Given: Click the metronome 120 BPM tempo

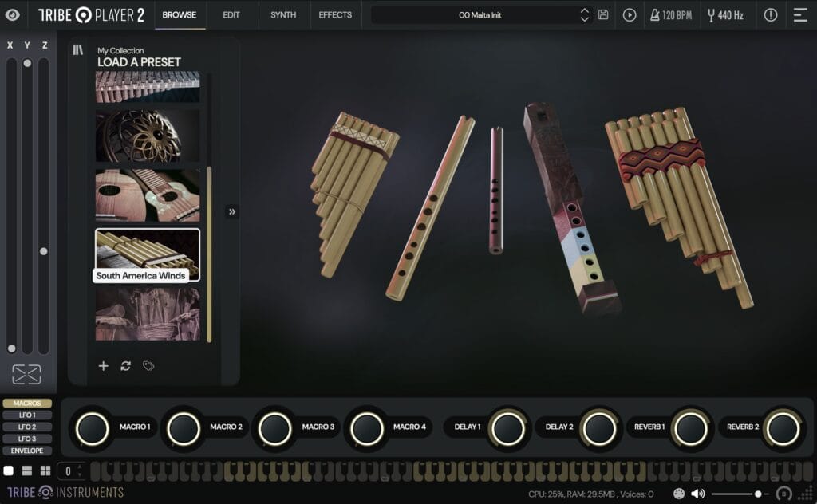Looking at the screenshot, I should pos(671,15).
